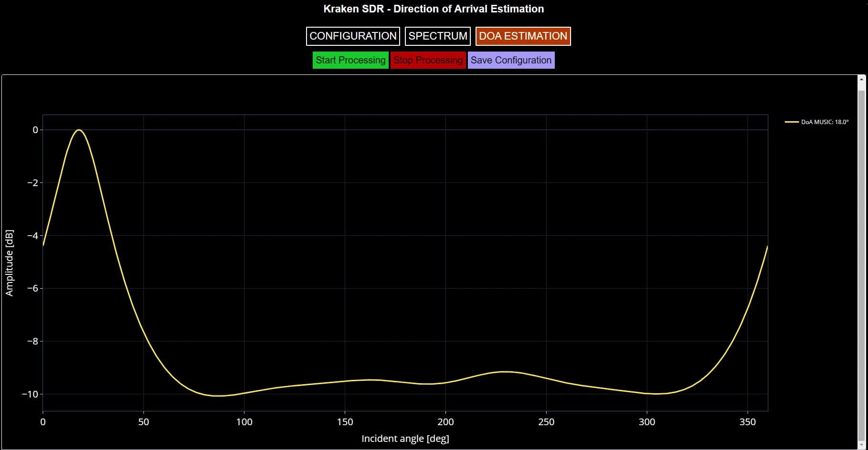Viewport: 868px width, 450px height.
Task: Click the "Incident angle [deg]" axis title
Action: [405, 439]
